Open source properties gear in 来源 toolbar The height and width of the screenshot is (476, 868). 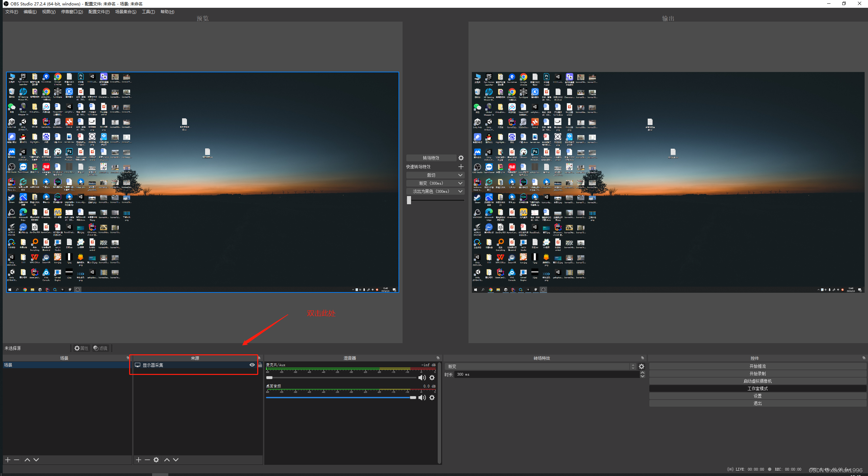156,460
